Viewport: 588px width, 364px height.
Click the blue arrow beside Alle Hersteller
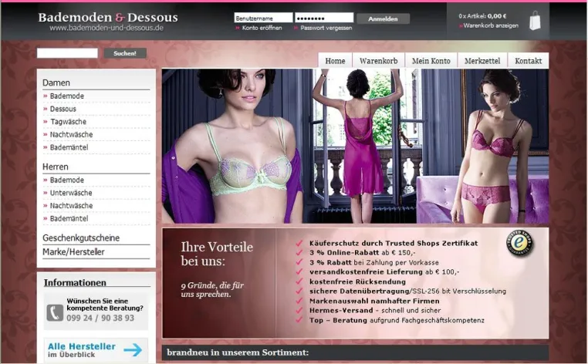click(x=133, y=350)
